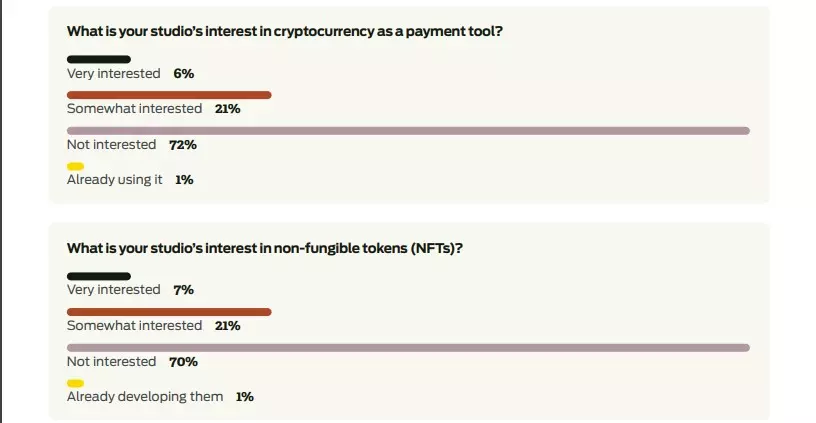Select the 'Already developing them' label
Screen dimensions: 816x423
coord(145,396)
